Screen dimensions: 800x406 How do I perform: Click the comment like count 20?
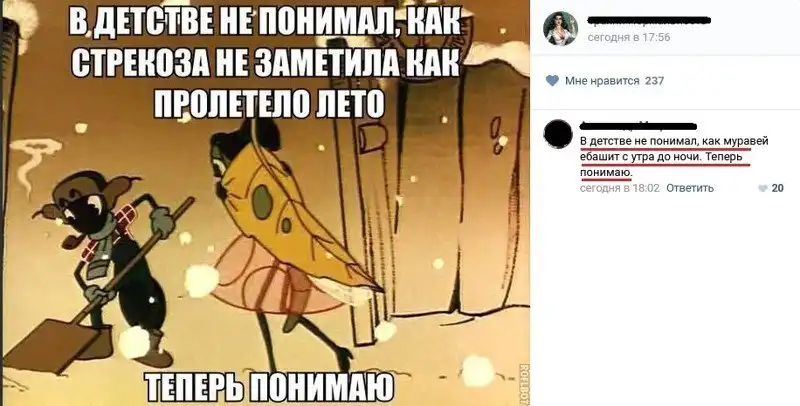[x=778, y=188]
